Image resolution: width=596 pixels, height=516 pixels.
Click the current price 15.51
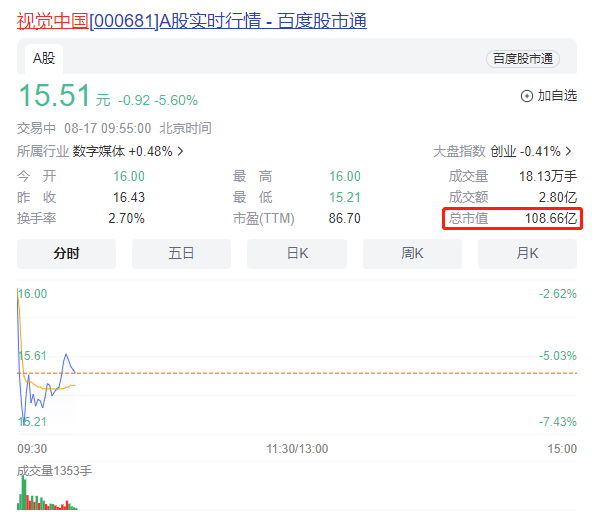point(54,95)
